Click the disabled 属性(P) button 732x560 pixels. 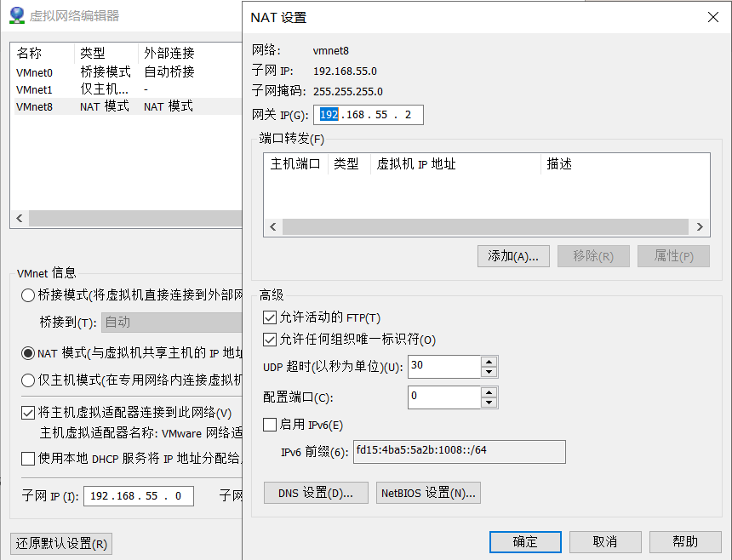tap(673, 256)
